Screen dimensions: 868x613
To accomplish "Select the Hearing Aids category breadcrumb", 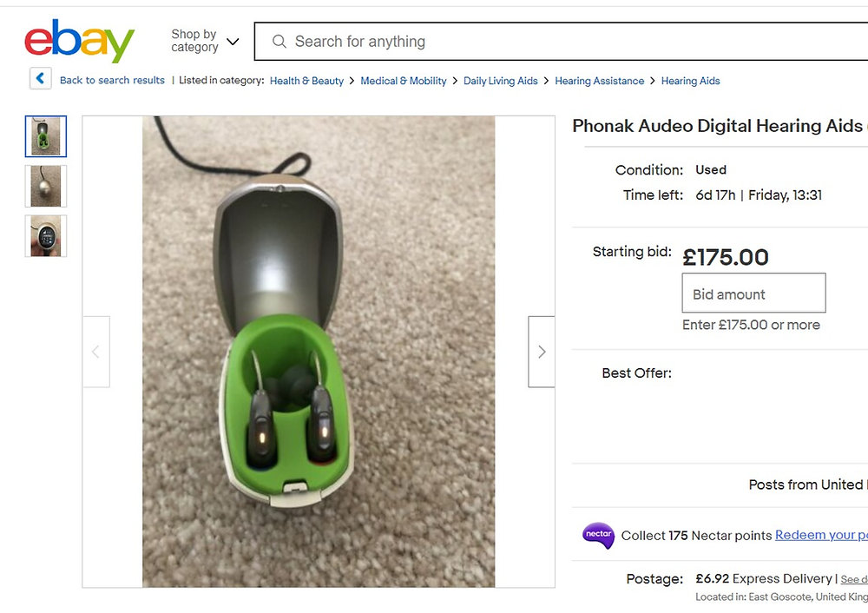I will coord(690,80).
